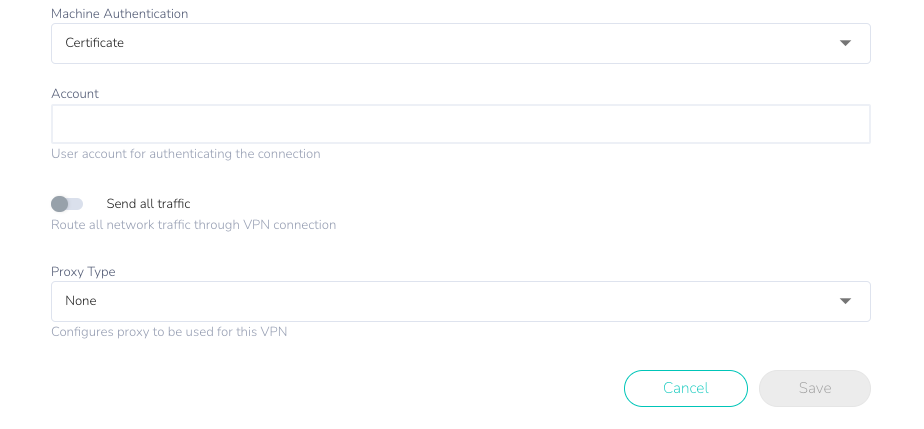
Task: Focus the Account input field
Action: point(461,124)
